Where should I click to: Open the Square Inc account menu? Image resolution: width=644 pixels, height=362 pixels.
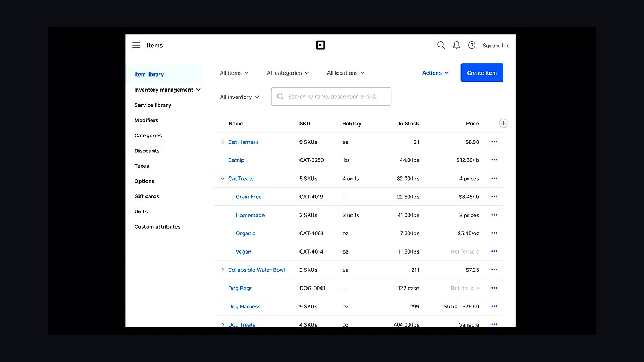click(x=496, y=46)
